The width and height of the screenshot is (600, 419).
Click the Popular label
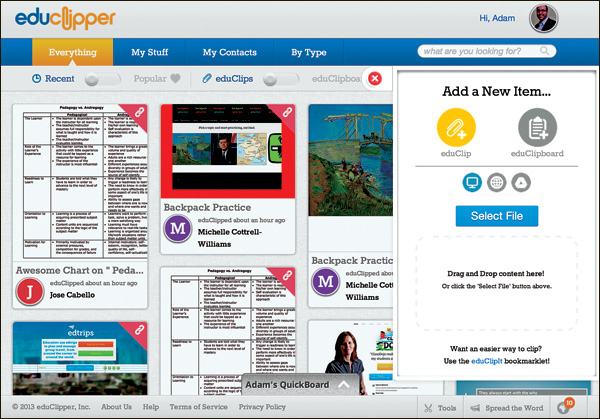pos(150,78)
